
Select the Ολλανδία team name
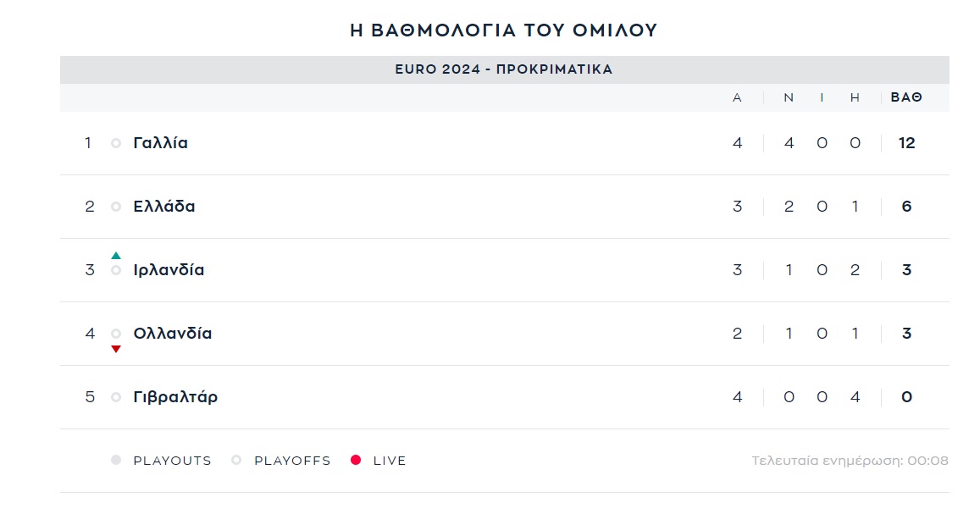(173, 334)
